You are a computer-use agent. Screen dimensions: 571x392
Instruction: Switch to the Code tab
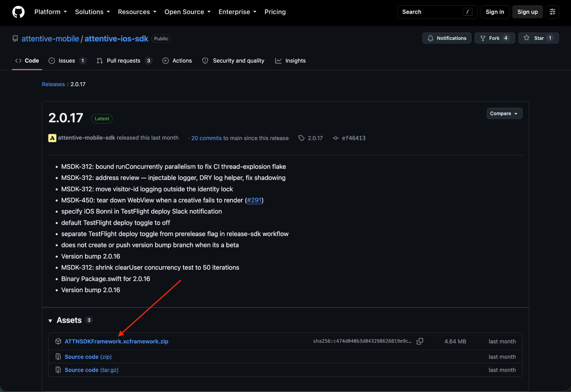27,61
